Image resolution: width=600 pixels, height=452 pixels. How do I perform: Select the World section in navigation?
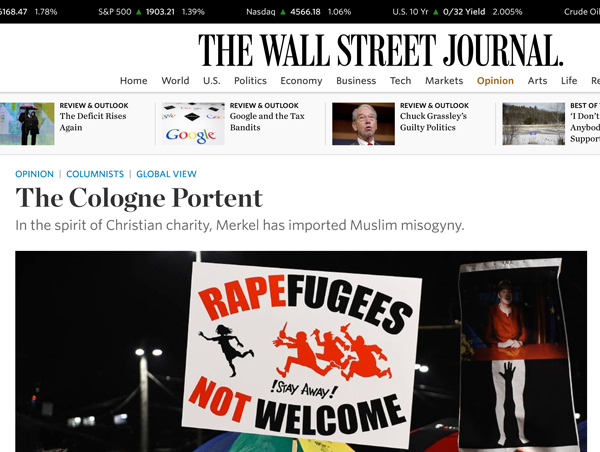point(175,81)
